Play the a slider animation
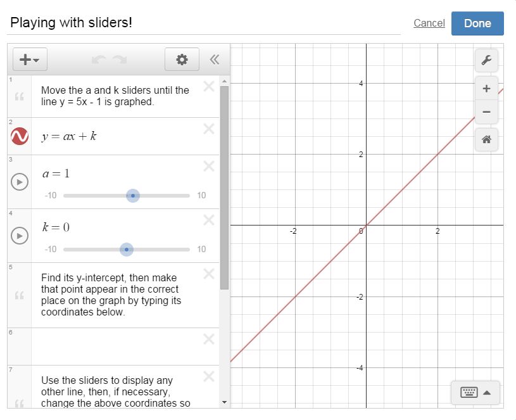The height and width of the screenshot is (420, 516). point(20,182)
